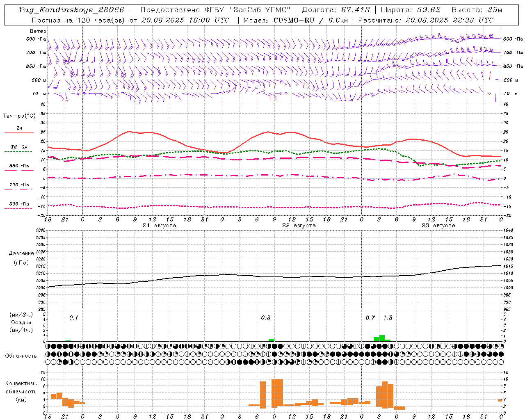This screenshot has height=420, width=525.
Task: Click the (мм/3ч.) precipitation unit label
Action: click(21, 315)
